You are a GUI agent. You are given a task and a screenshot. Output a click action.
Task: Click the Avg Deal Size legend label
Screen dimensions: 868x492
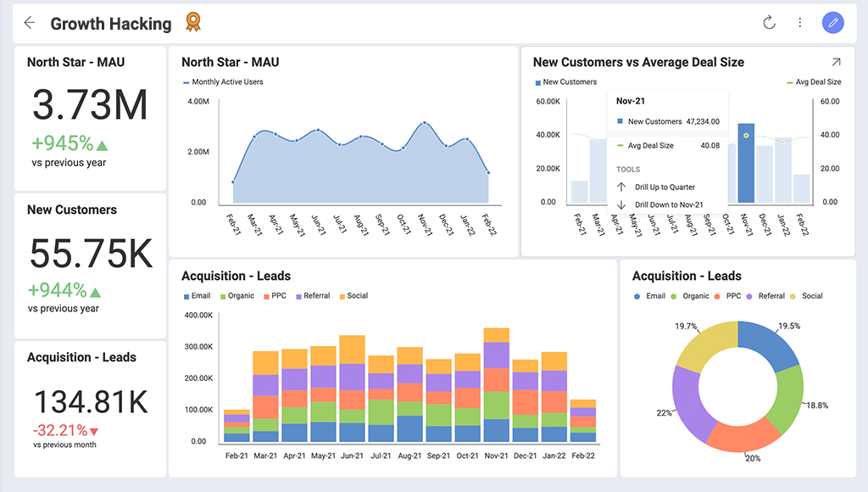[x=817, y=82]
